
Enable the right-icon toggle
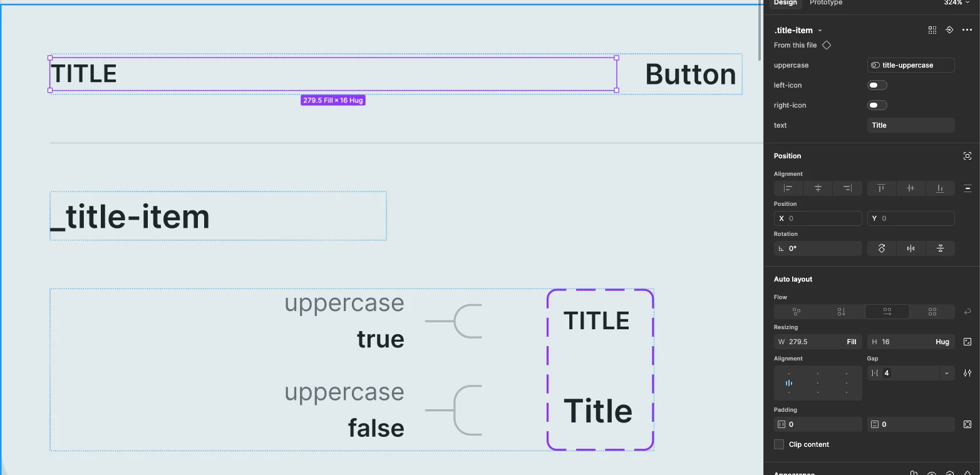point(877,105)
